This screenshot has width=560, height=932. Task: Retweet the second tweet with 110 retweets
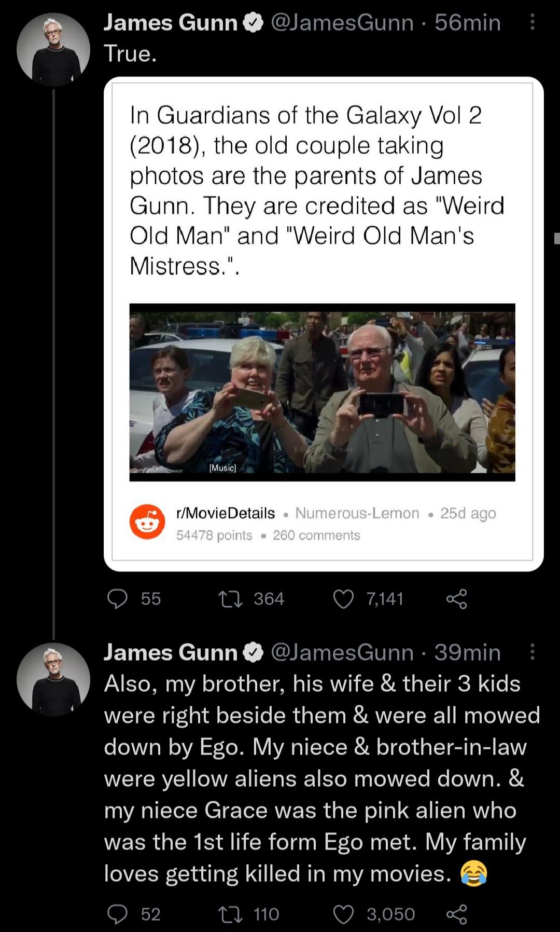tap(230, 914)
